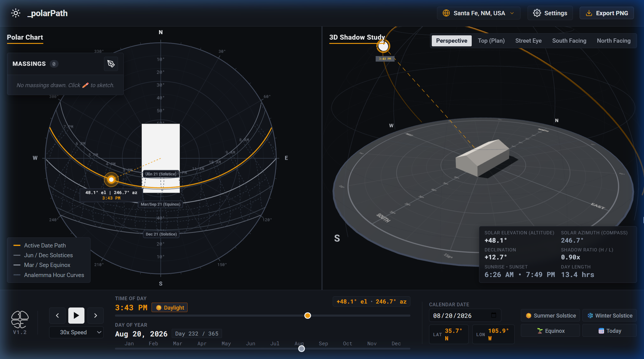644x359 pixels.
Task: Select the Top (Plan) view
Action: pyautogui.click(x=491, y=41)
